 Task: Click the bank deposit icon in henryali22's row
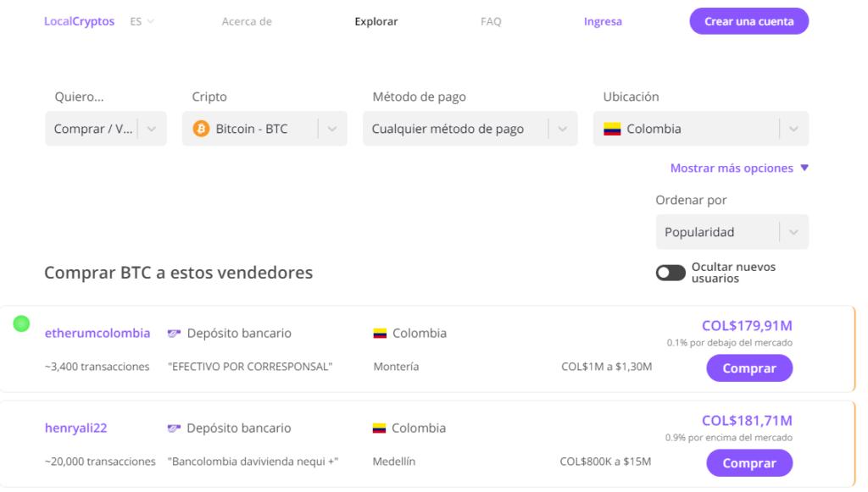[174, 428]
